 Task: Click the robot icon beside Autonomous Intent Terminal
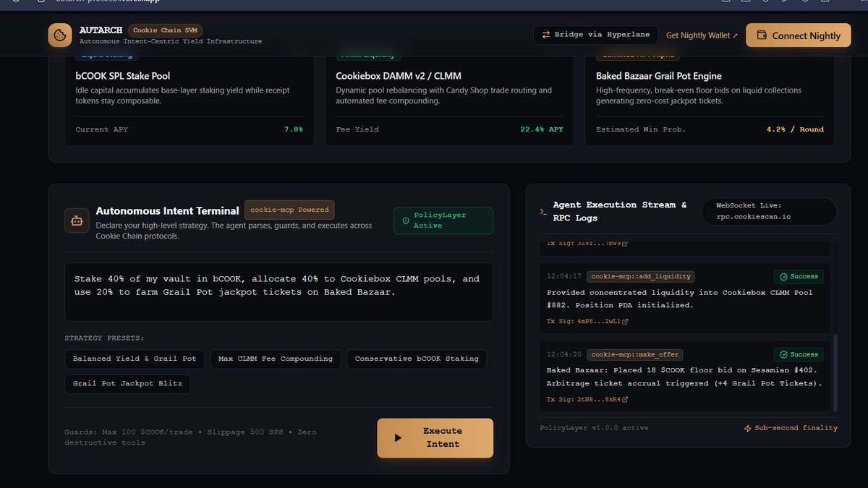click(x=77, y=220)
